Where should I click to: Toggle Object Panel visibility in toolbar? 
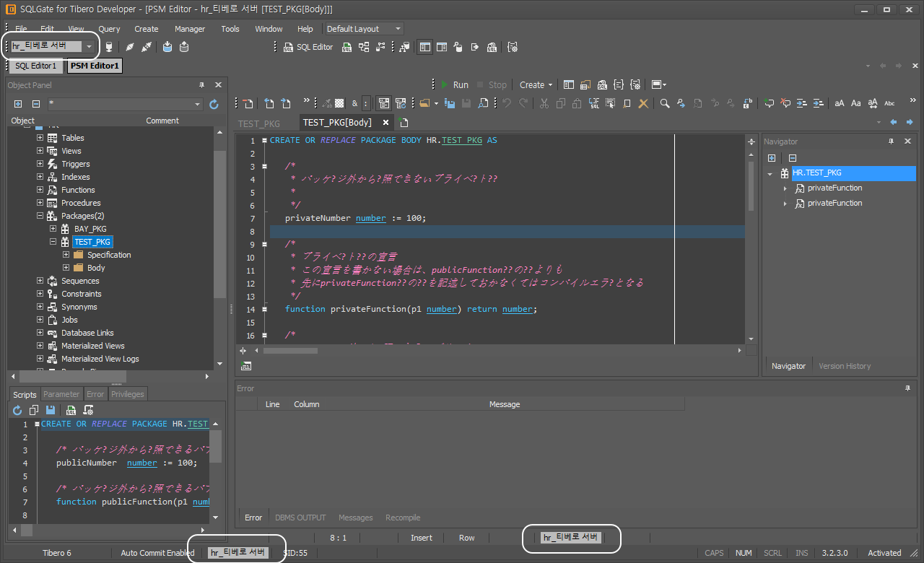tap(424, 47)
